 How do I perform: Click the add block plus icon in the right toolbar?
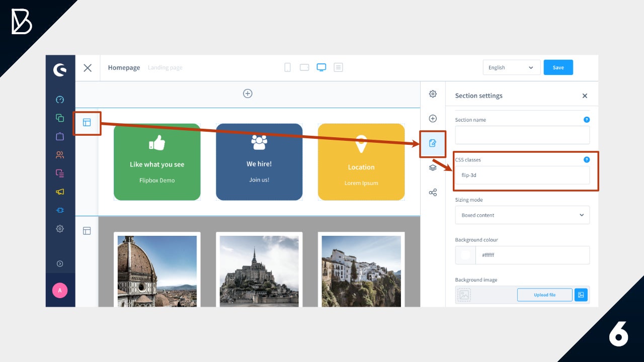433,119
